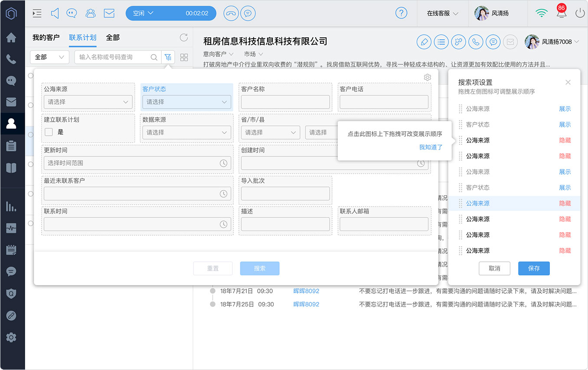Open the search panel settings gear icon
The width and height of the screenshot is (588, 370).
click(428, 78)
